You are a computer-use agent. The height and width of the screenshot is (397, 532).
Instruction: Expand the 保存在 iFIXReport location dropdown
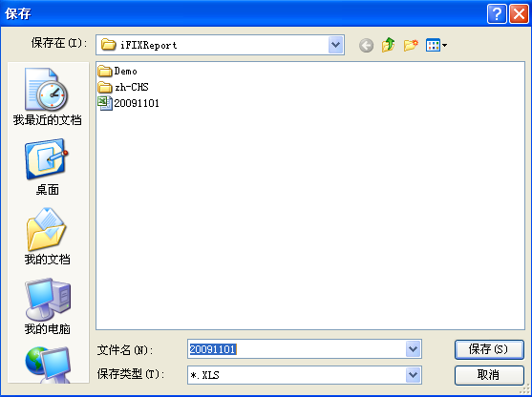tap(335, 45)
